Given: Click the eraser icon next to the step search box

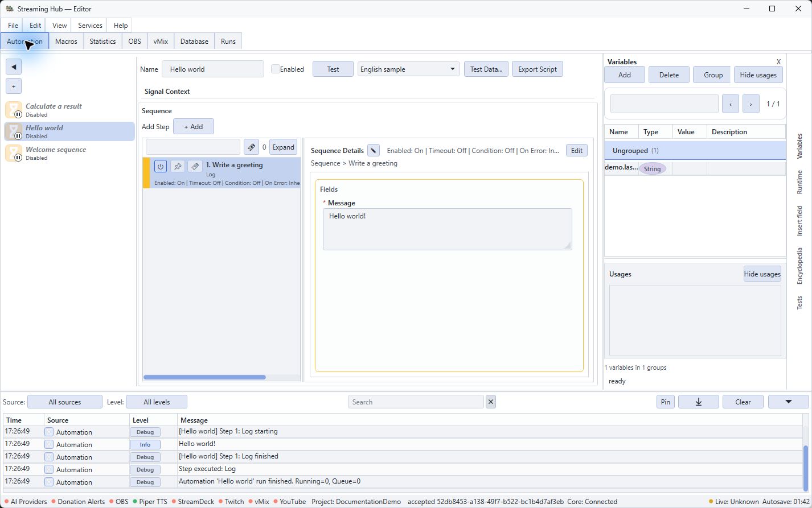Looking at the screenshot, I should pos(251,147).
